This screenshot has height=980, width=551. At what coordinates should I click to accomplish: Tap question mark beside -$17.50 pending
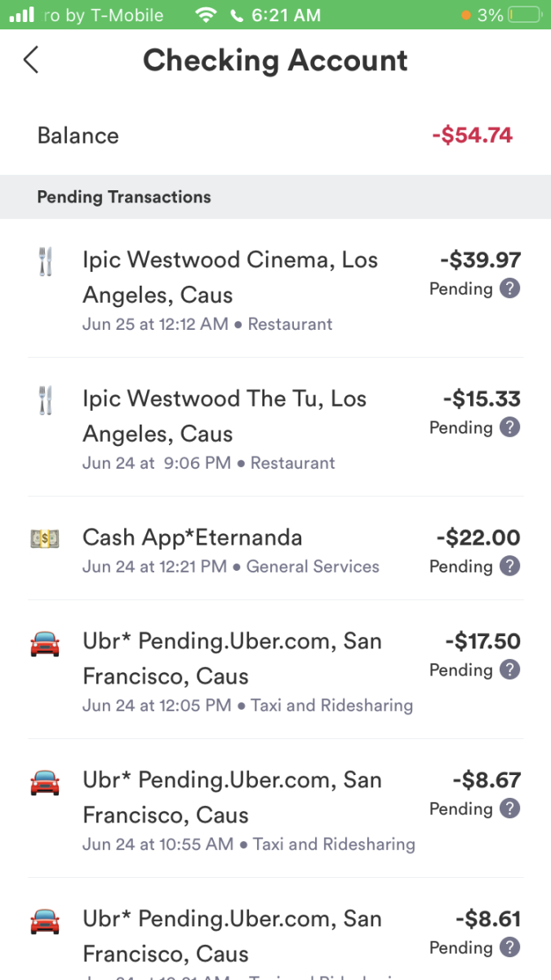pos(509,670)
